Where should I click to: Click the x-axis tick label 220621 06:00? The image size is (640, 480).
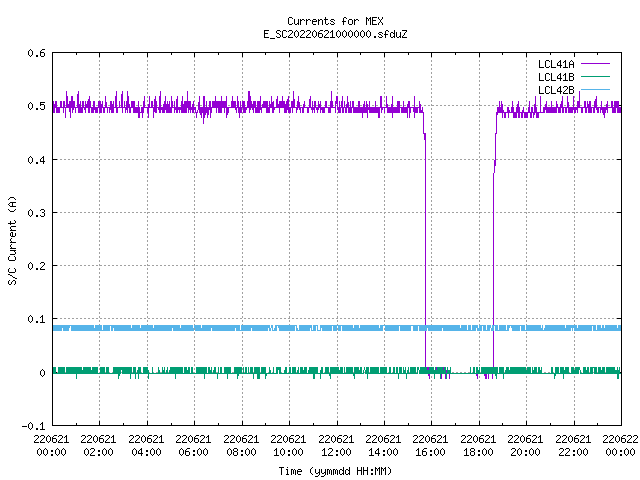click(x=193, y=445)
